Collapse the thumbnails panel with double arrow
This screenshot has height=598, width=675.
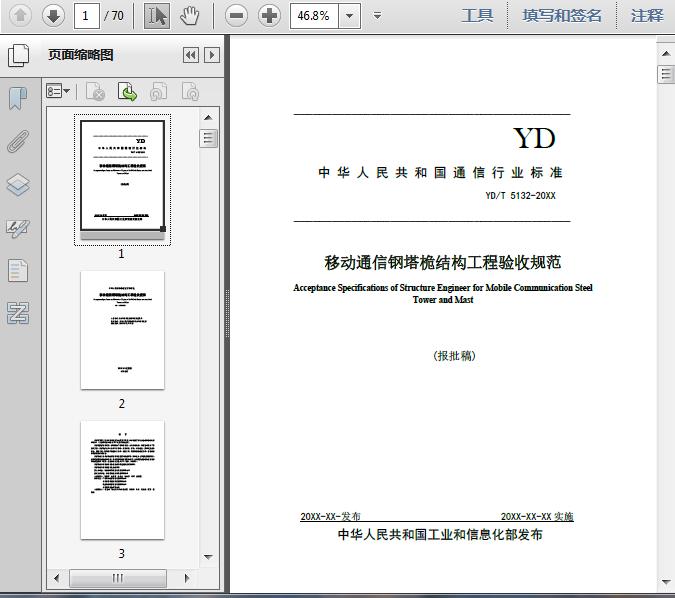pyautogui.click(x=190, y=55)
